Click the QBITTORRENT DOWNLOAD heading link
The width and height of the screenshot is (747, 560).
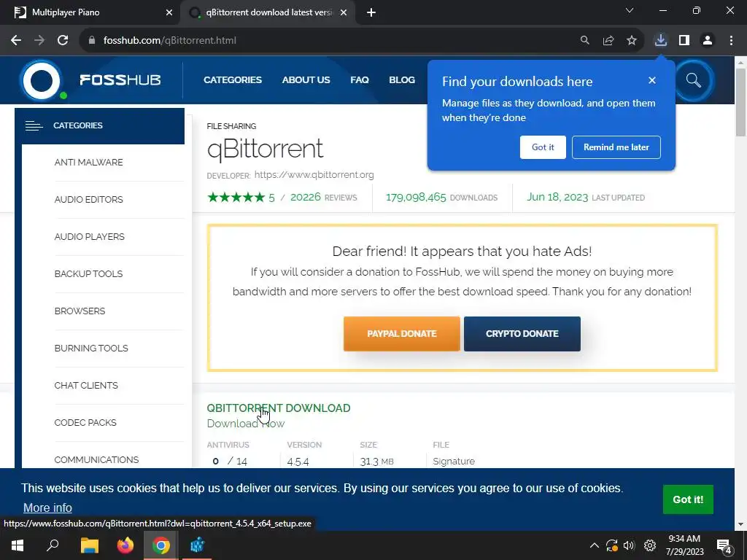[x=279, y=408]
